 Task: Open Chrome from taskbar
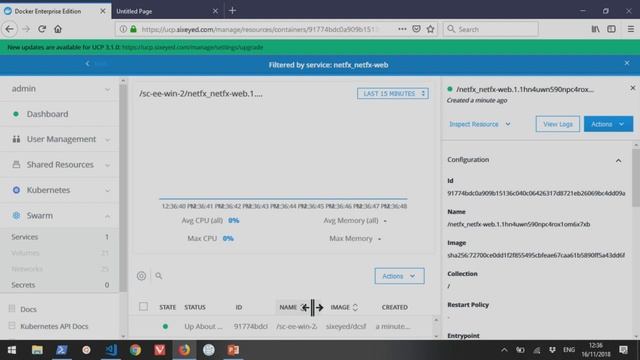click(135, 350)
